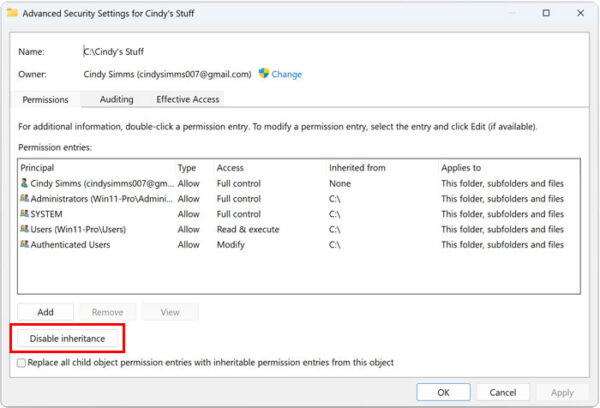The height and width of the screenshot is (408, 600).
Task: Click C:\ inherited value in Administrators row
Action: click(334, 199)
